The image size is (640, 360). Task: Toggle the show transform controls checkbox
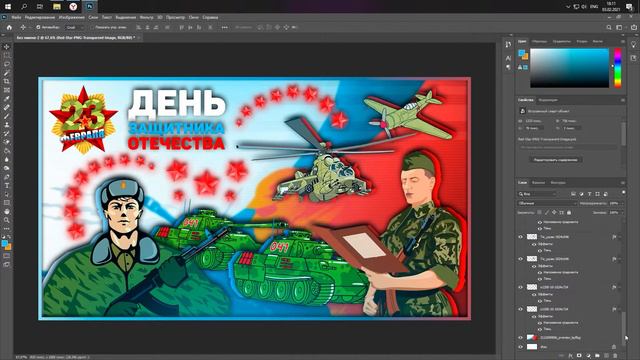91,27
